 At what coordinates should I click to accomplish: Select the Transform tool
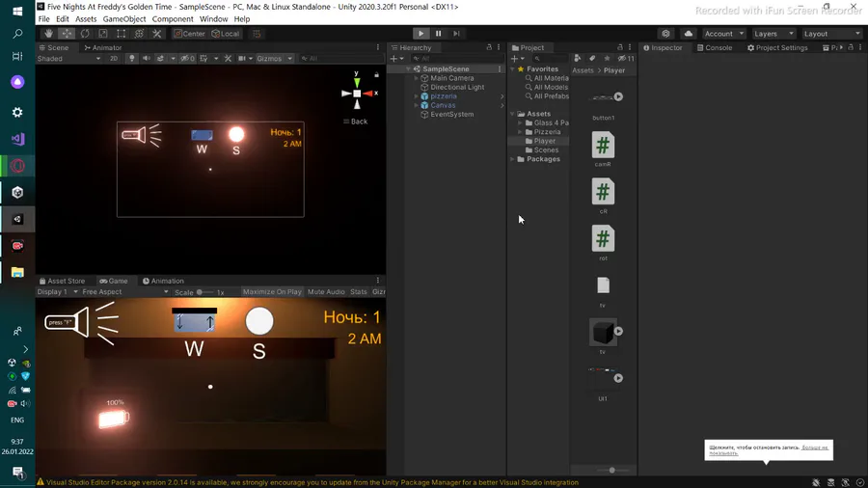(139, 34)
